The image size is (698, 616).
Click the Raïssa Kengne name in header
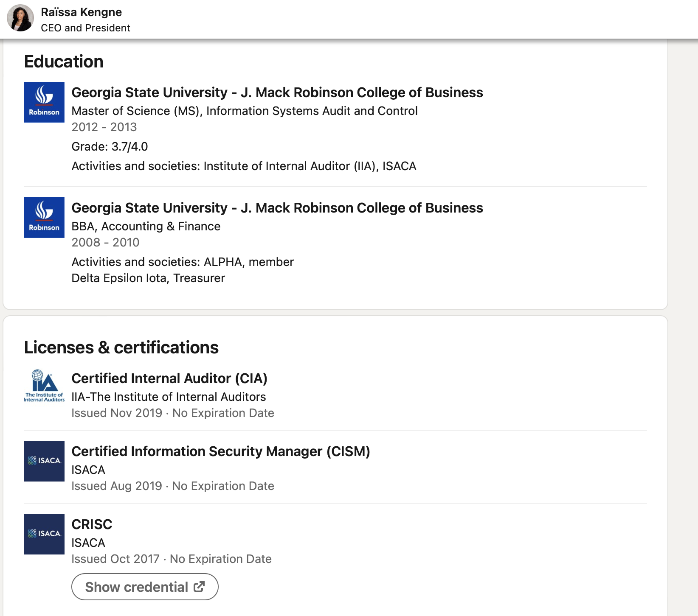(x=81, y=12)
